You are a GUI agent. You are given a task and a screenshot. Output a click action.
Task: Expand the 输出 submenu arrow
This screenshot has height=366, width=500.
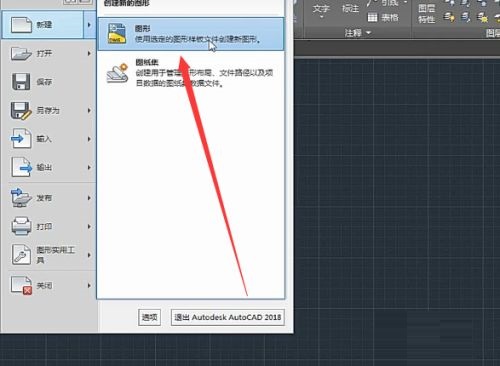(89, 167)
